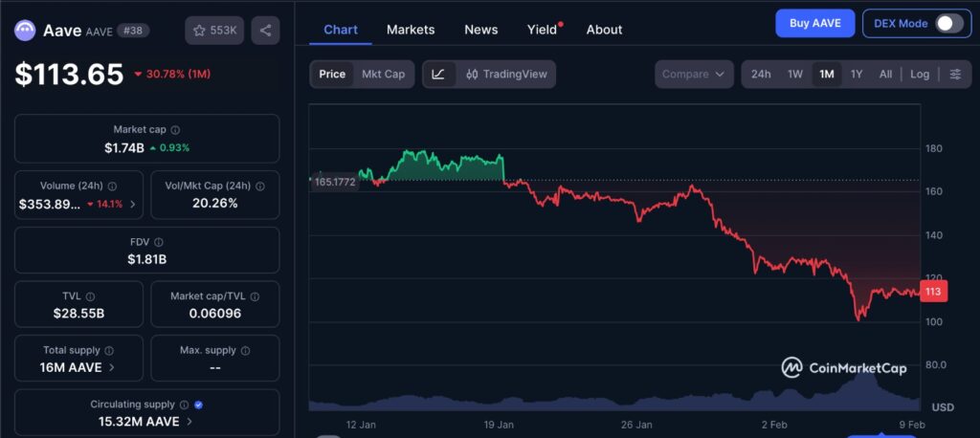Click the $1.74B market cap value
980x438 pixels.
point(124,148)
